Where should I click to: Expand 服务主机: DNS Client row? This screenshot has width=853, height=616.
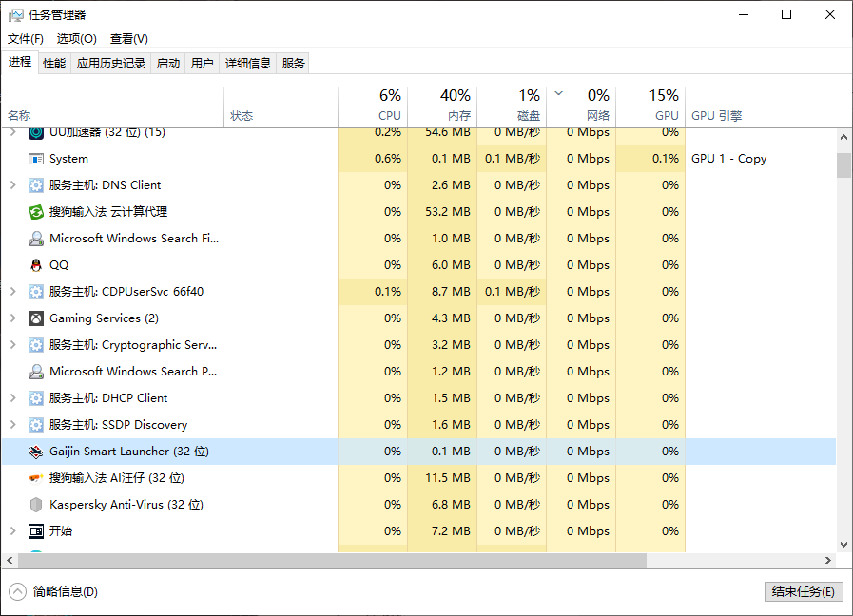point(13,185)
